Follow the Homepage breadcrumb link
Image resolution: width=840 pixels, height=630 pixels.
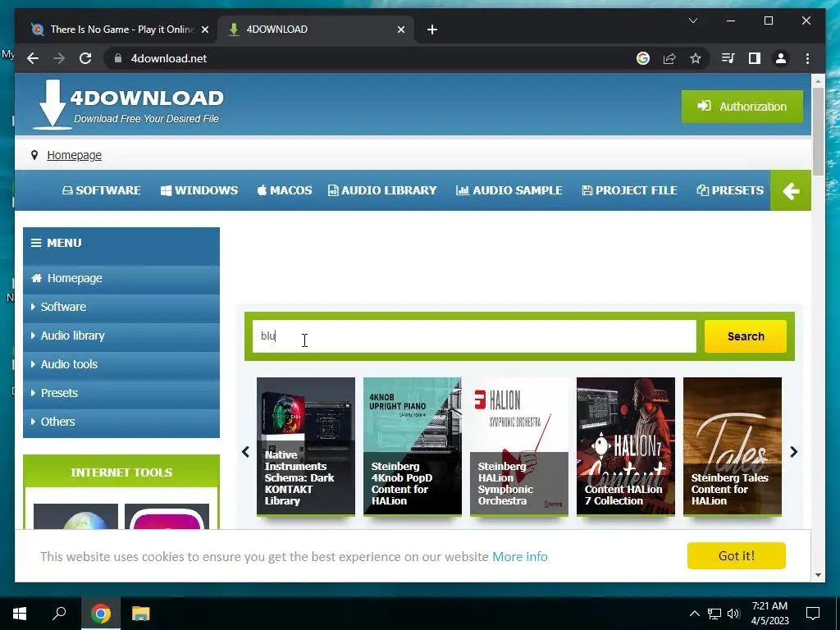[74, 155]
